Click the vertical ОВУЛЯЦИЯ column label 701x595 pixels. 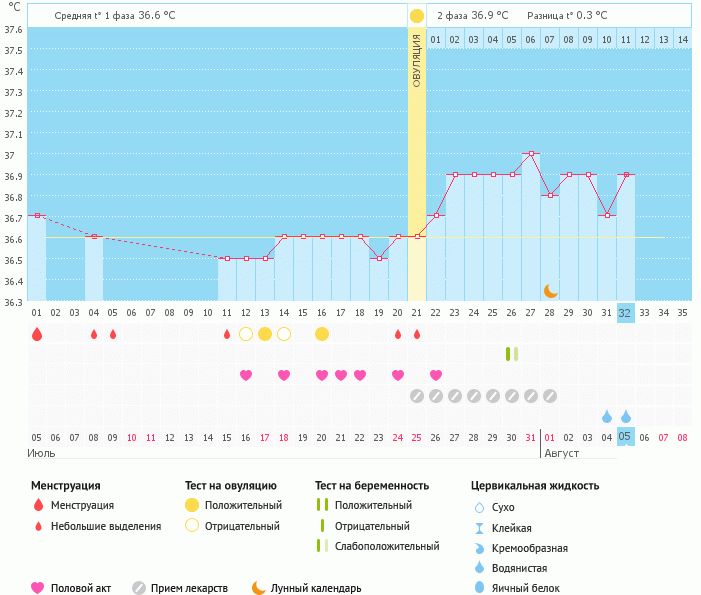click(417, 58)
